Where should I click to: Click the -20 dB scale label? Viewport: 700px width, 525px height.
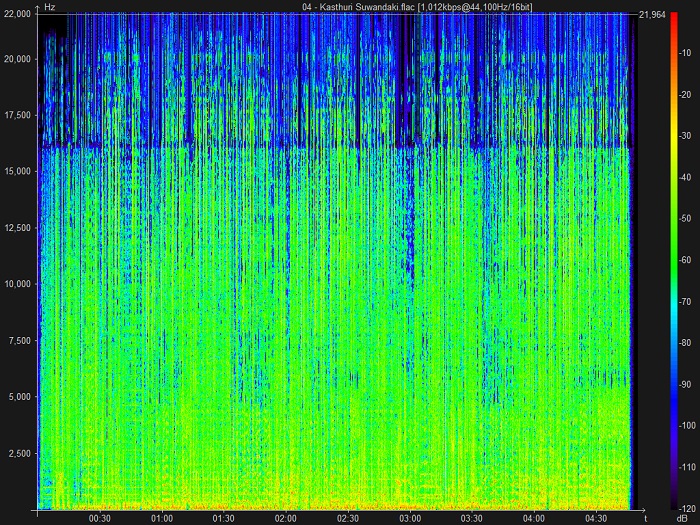pyautogui.click(x=685, y=95)
